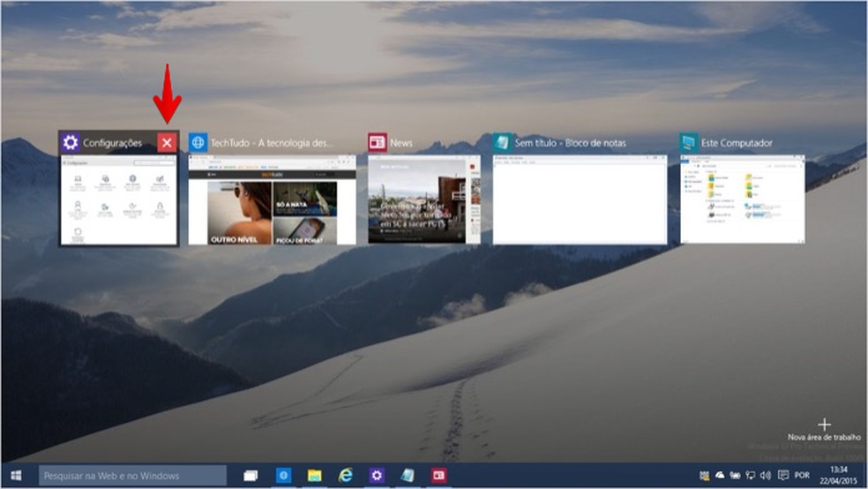Screen dimensions: 868x489
Task: Open the Windows Start menu
Action: [16, 475]
